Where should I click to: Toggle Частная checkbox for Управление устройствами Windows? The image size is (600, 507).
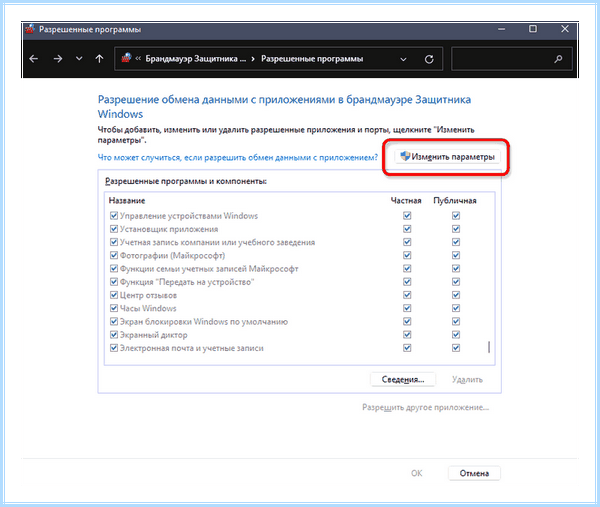pos(407,216)
